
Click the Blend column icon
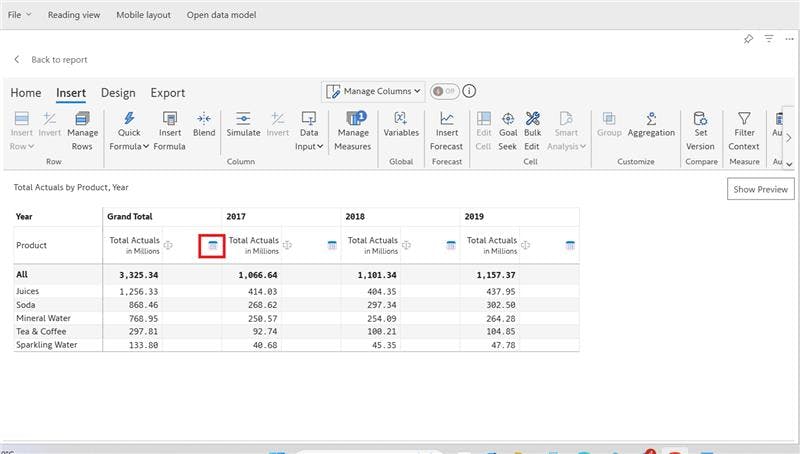(204, 119)
